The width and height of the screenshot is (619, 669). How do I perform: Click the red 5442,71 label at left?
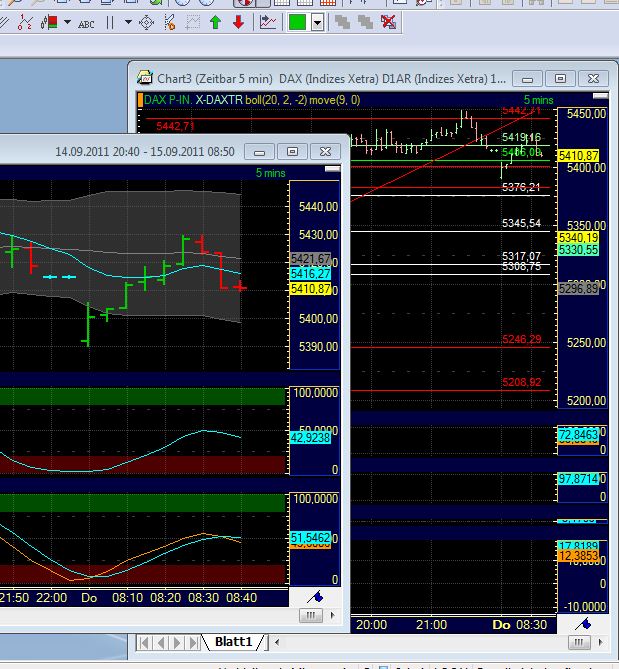[175, 126]
